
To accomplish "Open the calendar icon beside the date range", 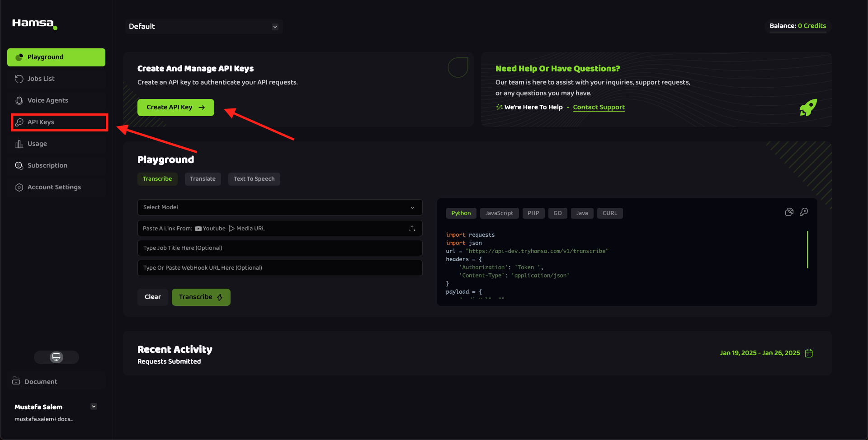I will (x=809, y=353).
